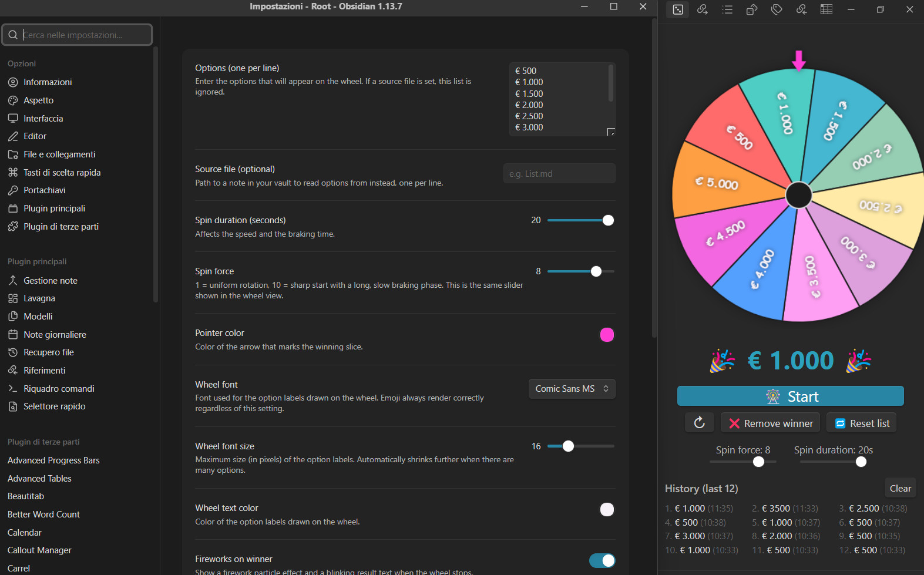Image resolution: width=924 pixels, height=575 pixels.
Task: Click the Plugin principali box icon
Action: point(13,209)
